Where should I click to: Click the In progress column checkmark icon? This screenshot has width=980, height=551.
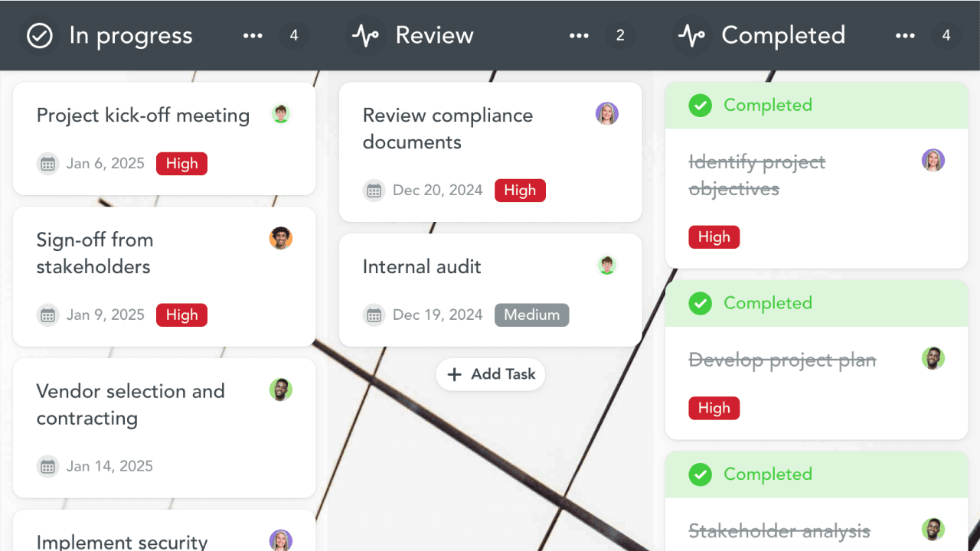click(x=40, y=36)
